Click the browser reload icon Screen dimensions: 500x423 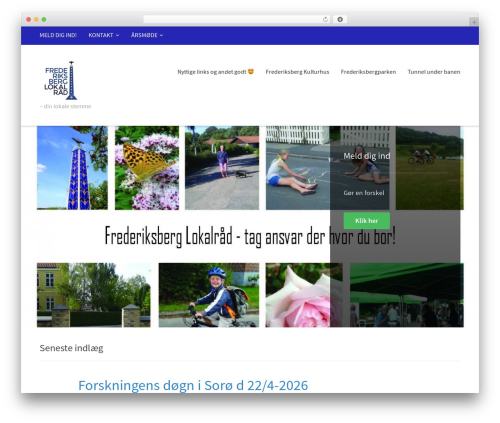click(325, 20)
